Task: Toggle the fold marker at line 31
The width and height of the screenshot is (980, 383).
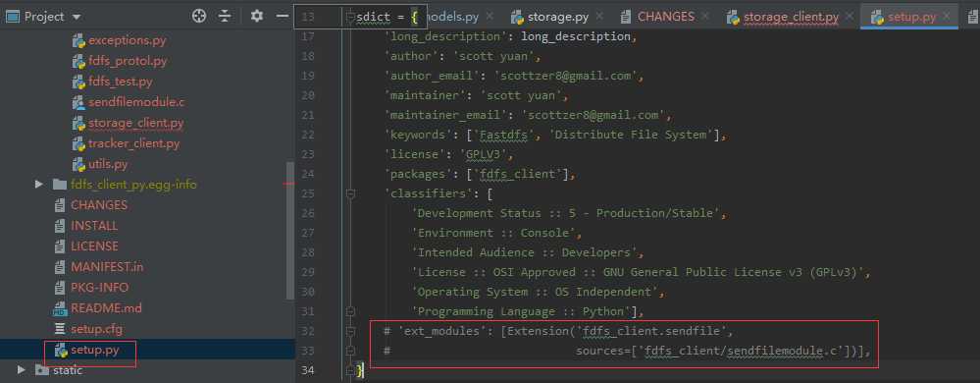Action: (350, 311)
